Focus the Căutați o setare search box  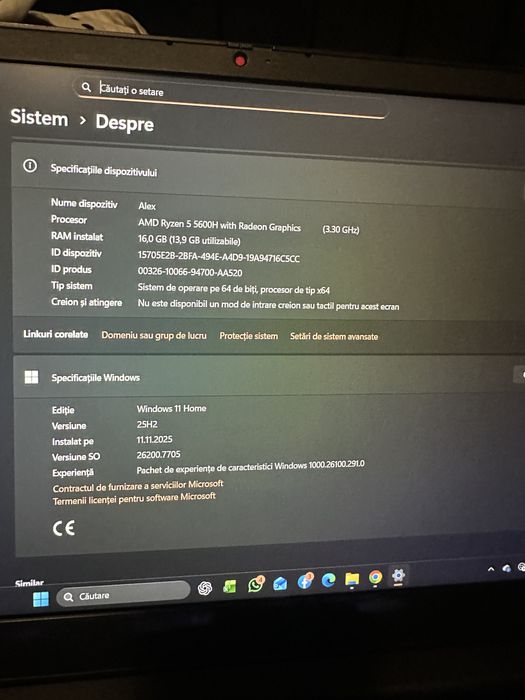[231, 97]
